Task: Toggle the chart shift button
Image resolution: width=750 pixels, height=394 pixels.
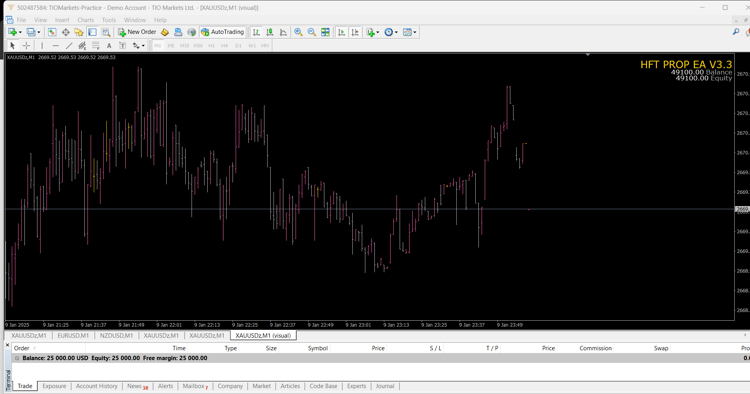Action: click(x=355, y=32)
